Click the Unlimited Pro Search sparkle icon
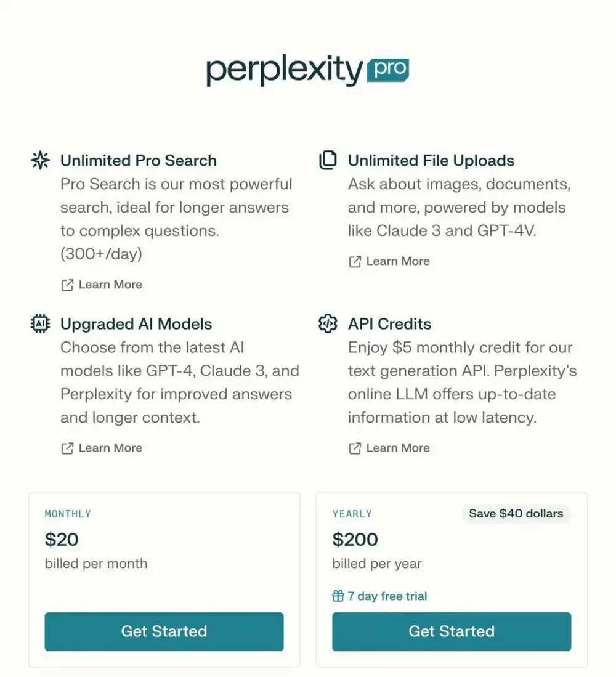 pos(40,160)
